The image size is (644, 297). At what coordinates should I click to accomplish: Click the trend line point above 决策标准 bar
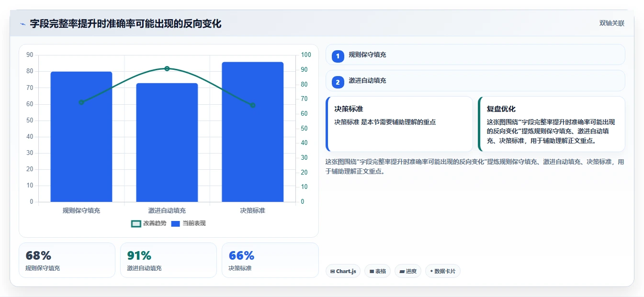click(x=253, y=105)
